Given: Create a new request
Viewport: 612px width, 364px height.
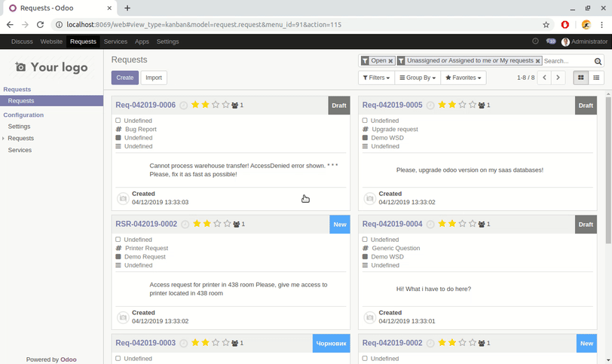Looking at the screenshot, I should (125, 78).
